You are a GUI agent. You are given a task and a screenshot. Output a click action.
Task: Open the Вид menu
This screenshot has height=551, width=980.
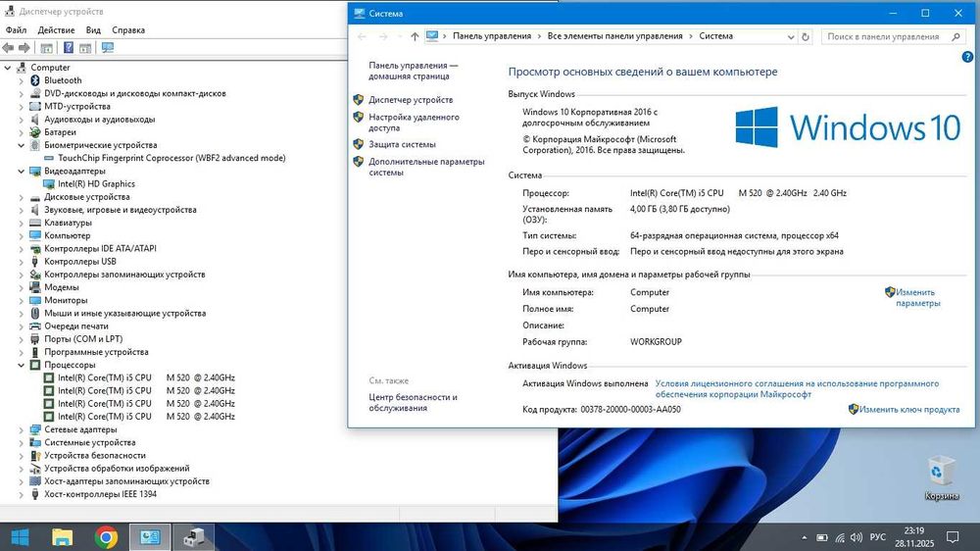point(93,30)
